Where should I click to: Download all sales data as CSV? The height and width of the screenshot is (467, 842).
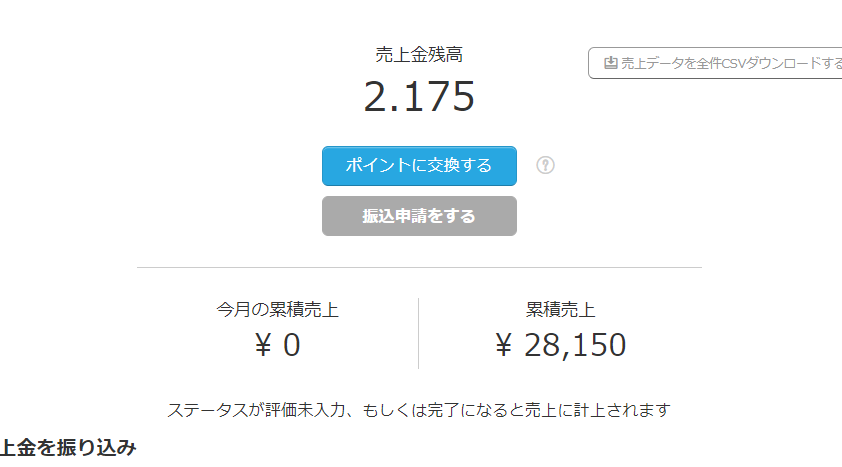[715, 63]
